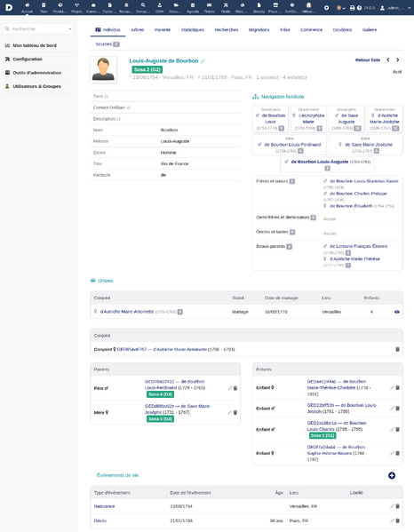Switch to the Recherches tab
This screenshot has height=532, width=414.
[x=227, y=30]
